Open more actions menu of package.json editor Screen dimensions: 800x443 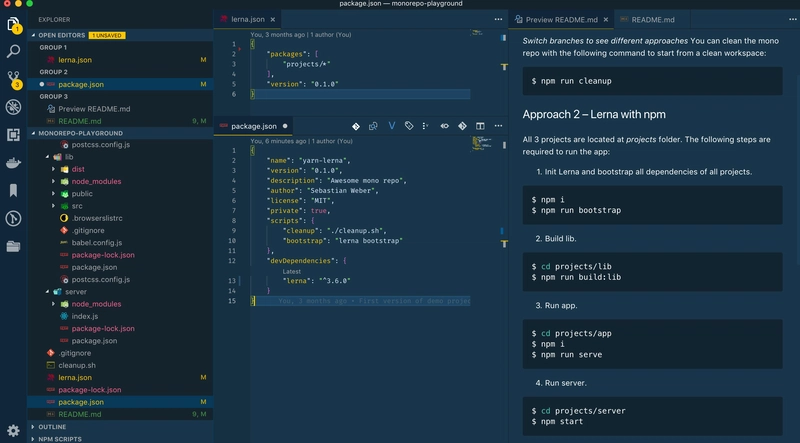point(498,127)
